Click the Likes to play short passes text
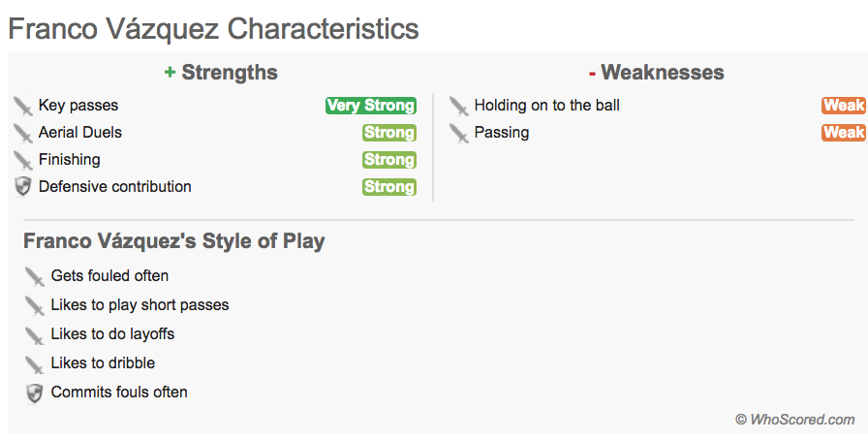 [140, 304]
